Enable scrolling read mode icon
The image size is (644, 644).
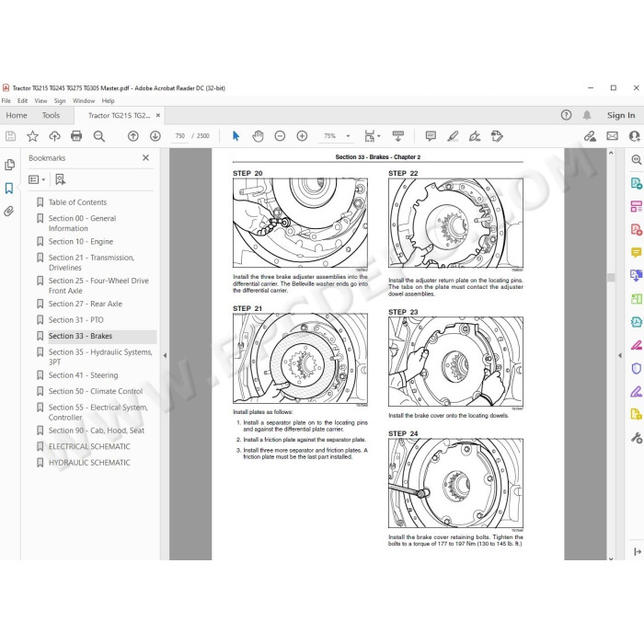pyautogui.click(x=398, y=136)
